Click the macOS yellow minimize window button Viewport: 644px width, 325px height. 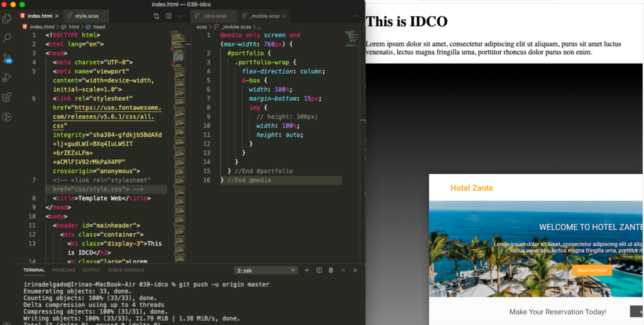13,4
